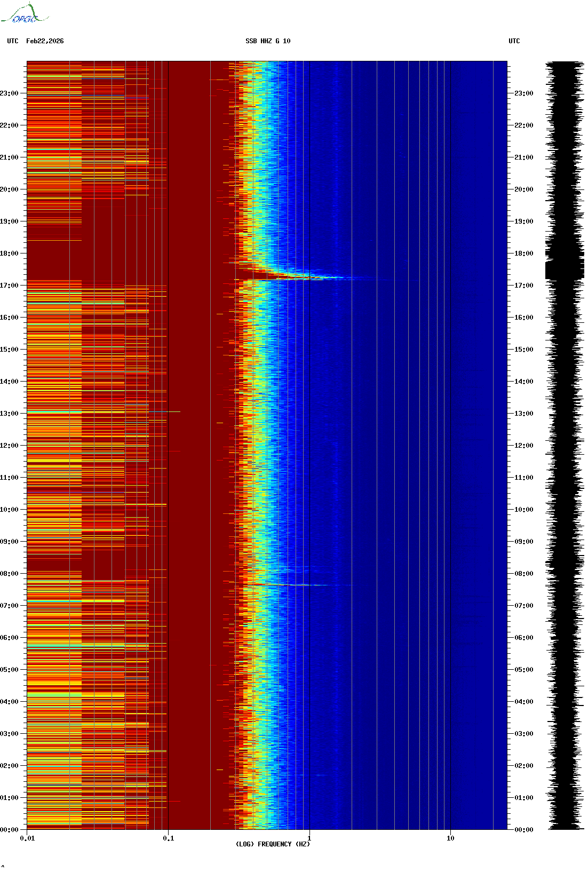Click the SSB HHZ G 10 station title

coord(268,41)
